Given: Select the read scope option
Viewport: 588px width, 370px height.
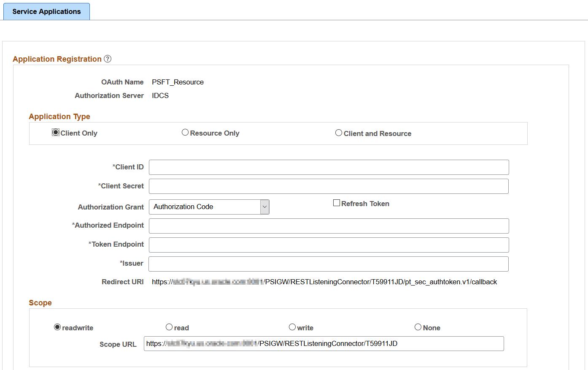Looking at the screenshot, I should 169,327.
